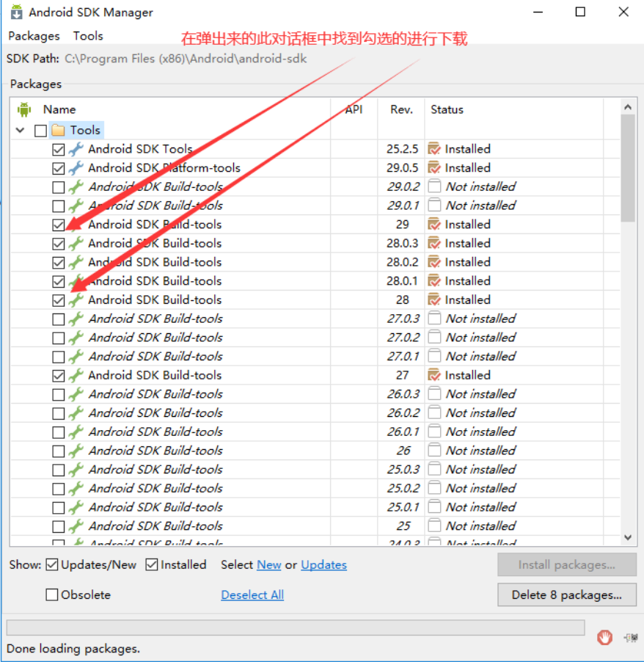Uncheck the Build-tools revision 27 checkbox
Screen dimensions: 644x662
coord(59,375)
